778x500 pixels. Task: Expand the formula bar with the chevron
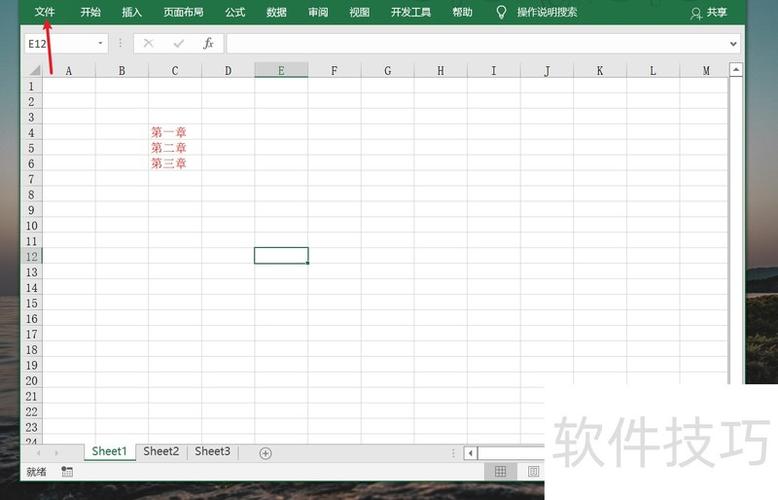(733, 44)
